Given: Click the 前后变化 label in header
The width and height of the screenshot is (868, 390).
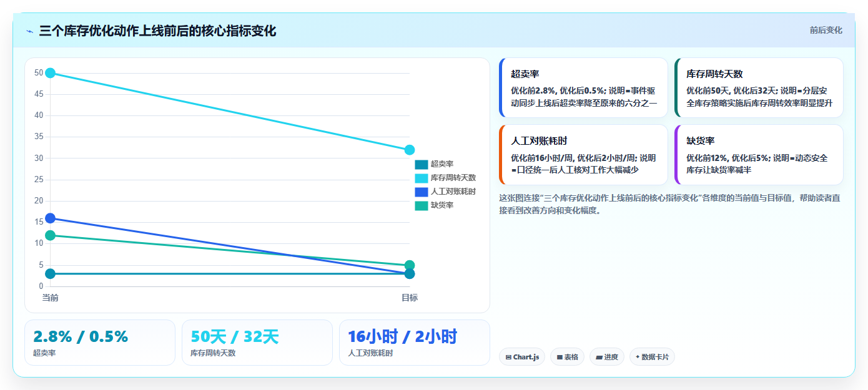Looking at the screenshot, I should tap(826, 30).
